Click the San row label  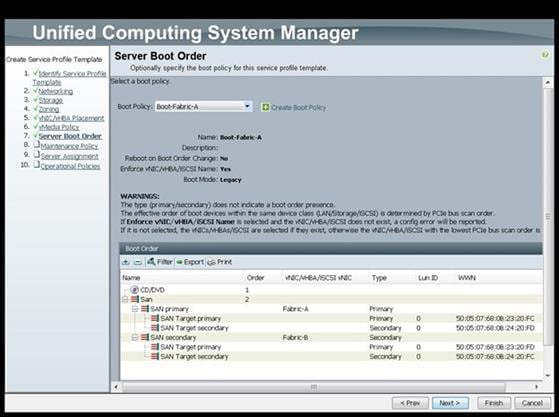(x=146, y=299)
